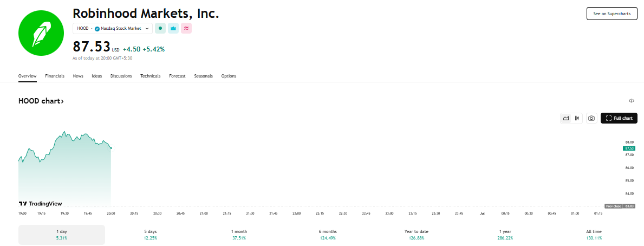The image size is (644, 246).
Task: Click the Jul time axis label
Action: coord(482,213)
